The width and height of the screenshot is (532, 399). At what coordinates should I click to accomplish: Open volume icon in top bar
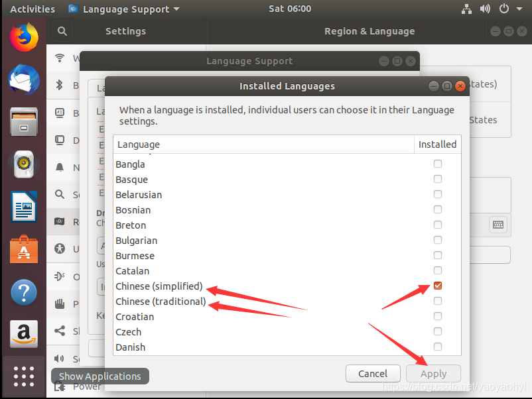[485, 9]
